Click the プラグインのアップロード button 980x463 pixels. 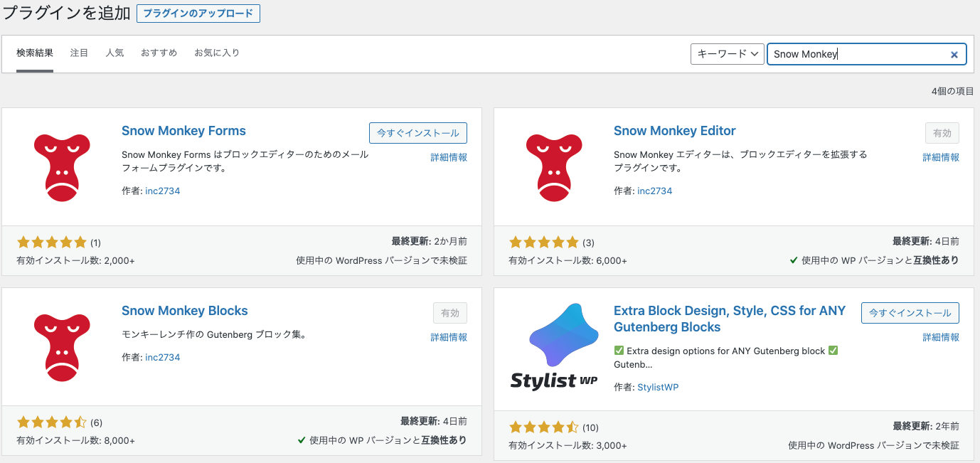(x=198, y=13)
